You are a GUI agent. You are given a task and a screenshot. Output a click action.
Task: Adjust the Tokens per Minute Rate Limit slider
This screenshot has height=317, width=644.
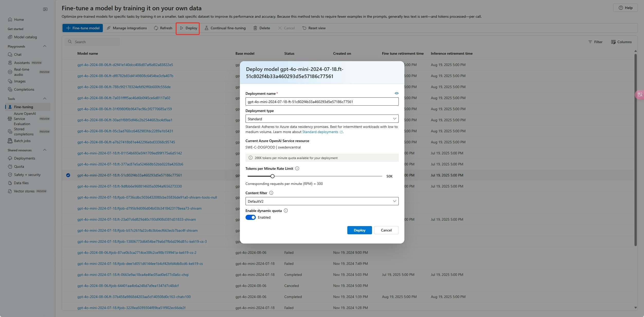point(272,176)
